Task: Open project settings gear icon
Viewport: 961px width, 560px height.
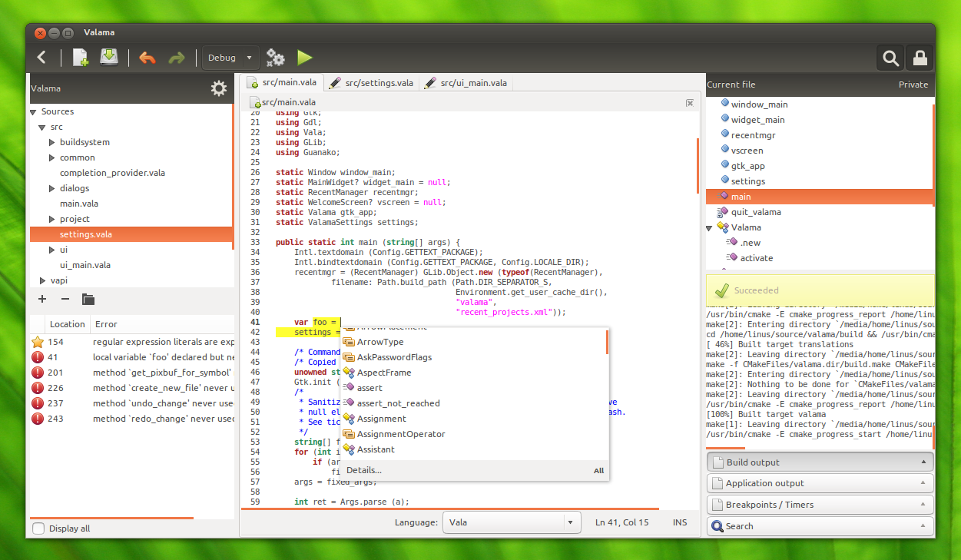Action: point(219,89)
